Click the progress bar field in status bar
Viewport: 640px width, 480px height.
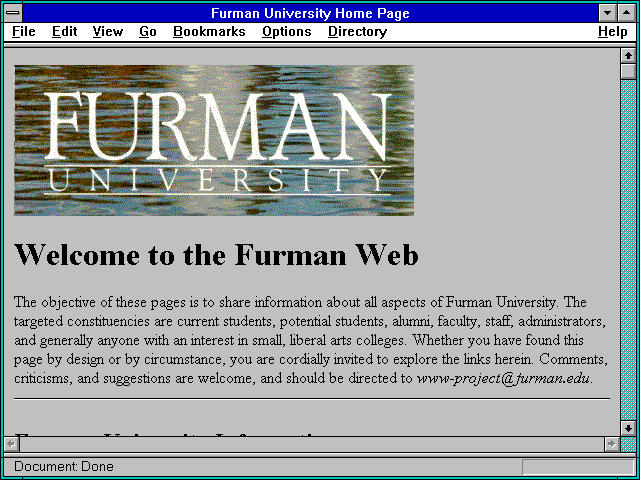tap(578, 467)
